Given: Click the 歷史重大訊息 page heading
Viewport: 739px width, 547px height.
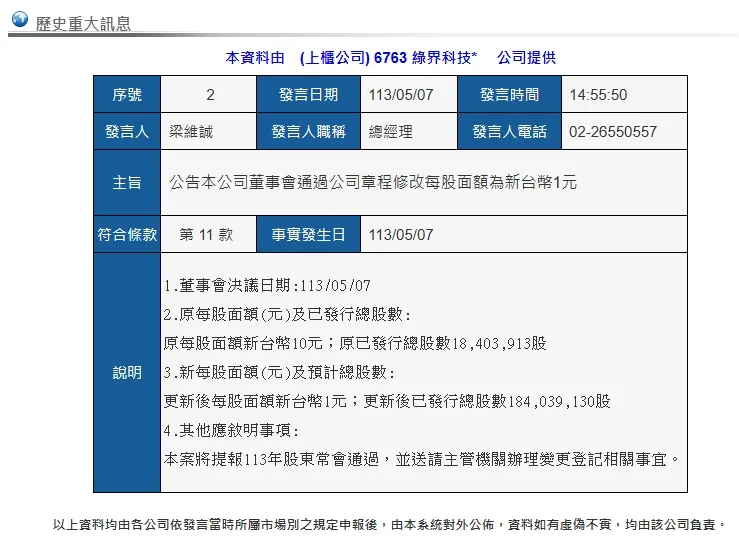Looking at the screenshot, I should [x=83, y=24].
